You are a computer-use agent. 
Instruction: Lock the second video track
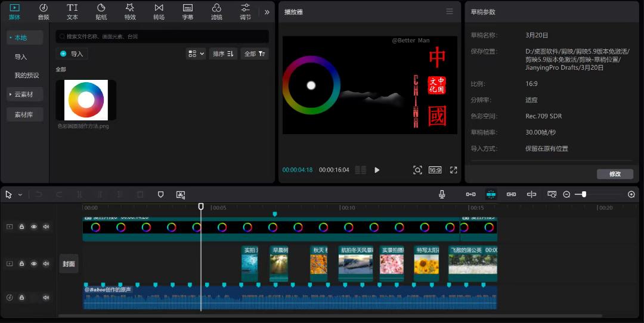[21, 263]
